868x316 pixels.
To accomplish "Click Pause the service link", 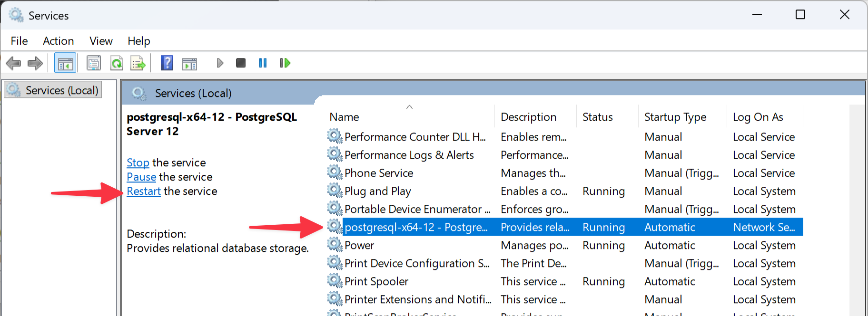I will tap(141, 177).
